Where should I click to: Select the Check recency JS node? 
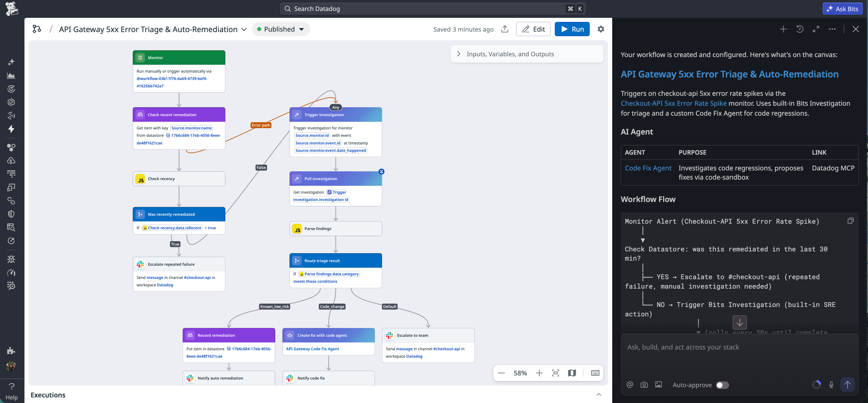click(x=179, y=179)
